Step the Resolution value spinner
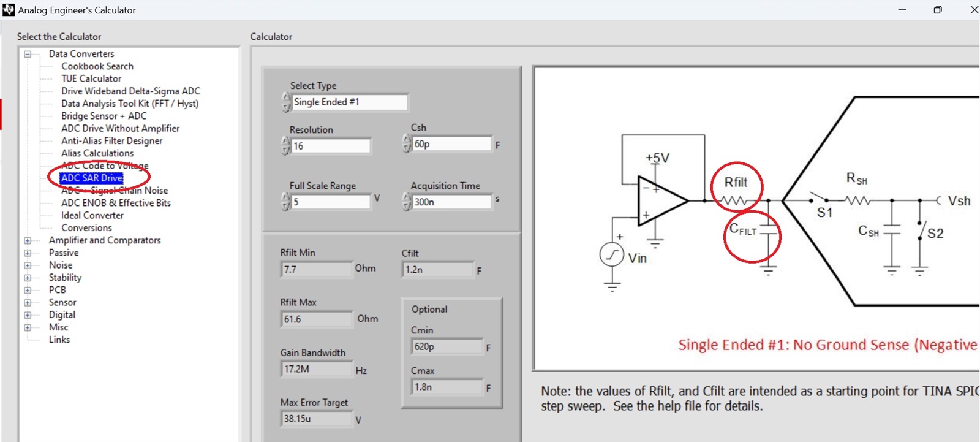The image size is (980, 442). click(x=286, y=146)
